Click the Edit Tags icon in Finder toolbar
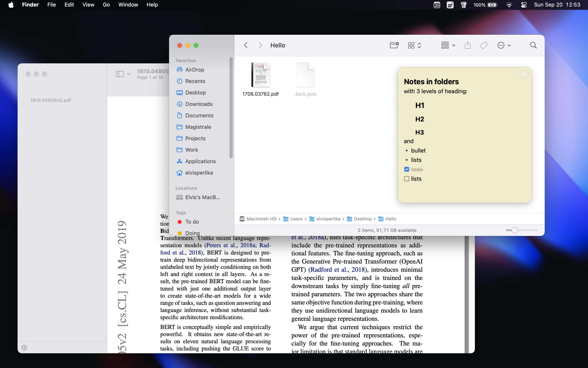The image size is (588, 368). tap(483, 45)
